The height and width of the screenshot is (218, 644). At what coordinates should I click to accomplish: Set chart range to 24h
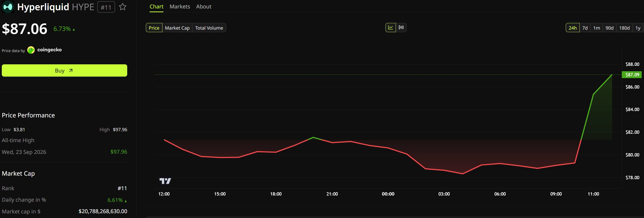(573, 28)
